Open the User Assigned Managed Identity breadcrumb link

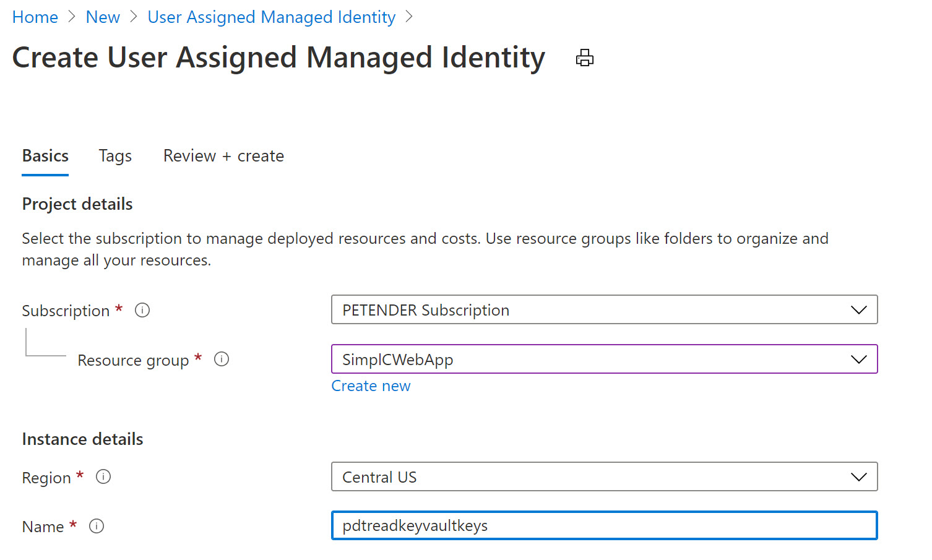(271, 17)
